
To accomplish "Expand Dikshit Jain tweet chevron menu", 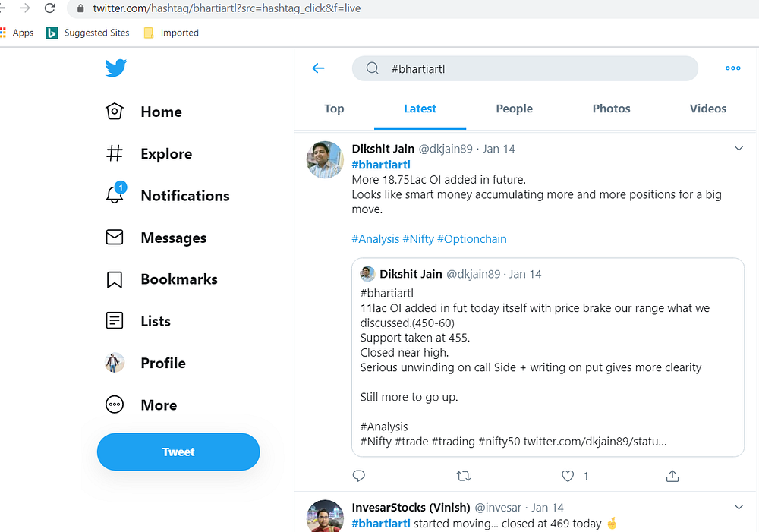I will coord(739,149).
